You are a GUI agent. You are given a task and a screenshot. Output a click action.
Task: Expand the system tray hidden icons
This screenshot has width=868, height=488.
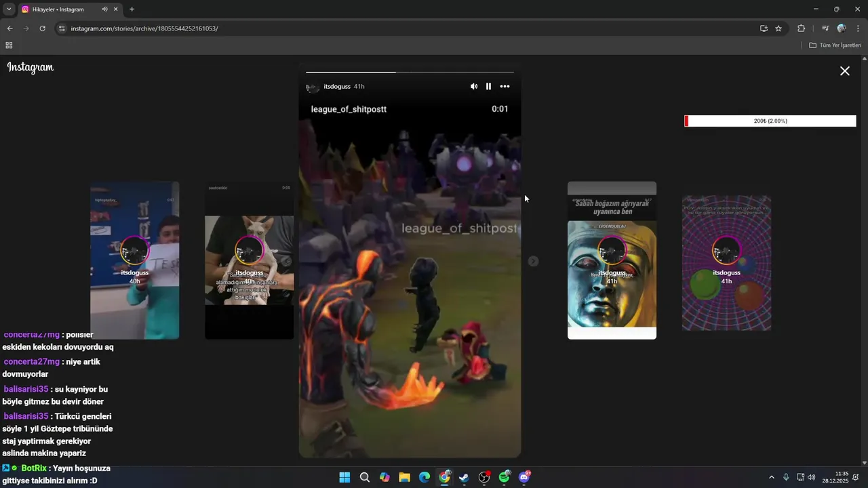pos(772,477)
